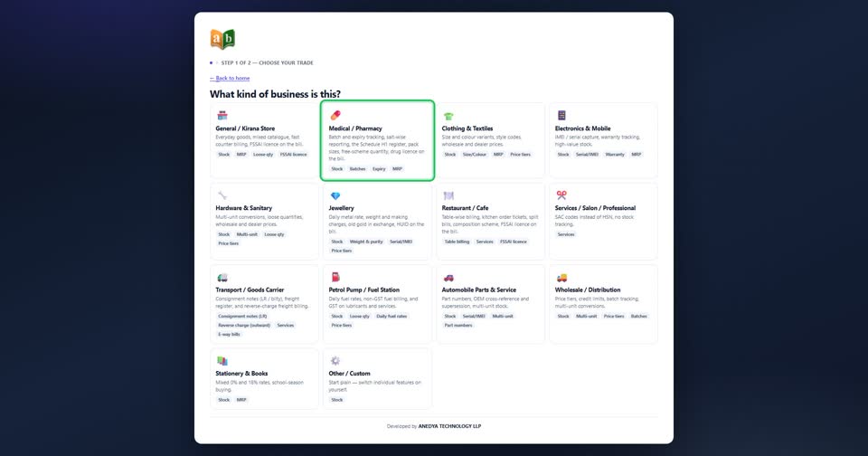Click the Jewellery description about daily metal rate
This screenshot has height=456, width=868.
click(x=376, y=224)
